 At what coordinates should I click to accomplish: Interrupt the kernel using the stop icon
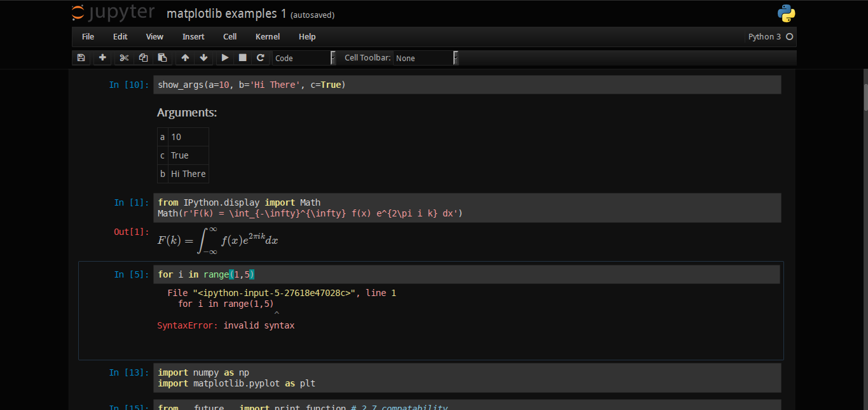click(x=242, y=57)
